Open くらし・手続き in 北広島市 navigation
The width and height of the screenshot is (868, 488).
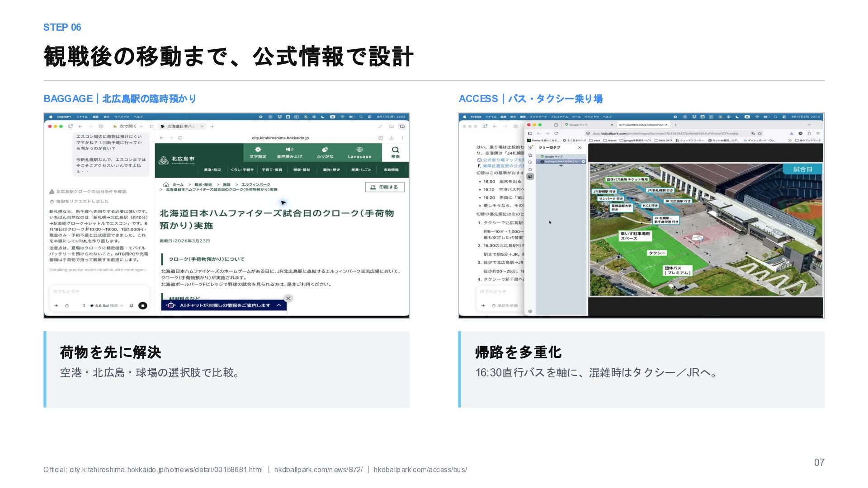(x=242, y=170)
